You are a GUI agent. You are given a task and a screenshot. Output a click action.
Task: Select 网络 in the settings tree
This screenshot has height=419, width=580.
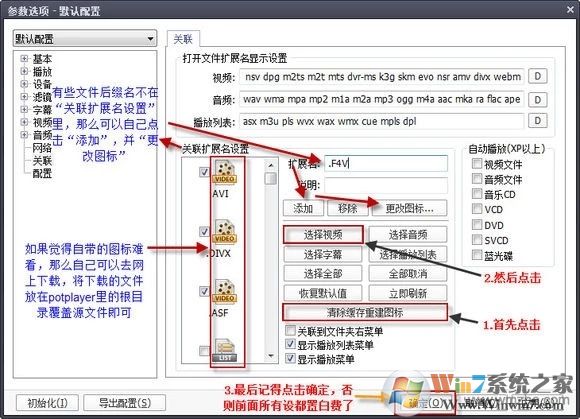tap(42, 148)
